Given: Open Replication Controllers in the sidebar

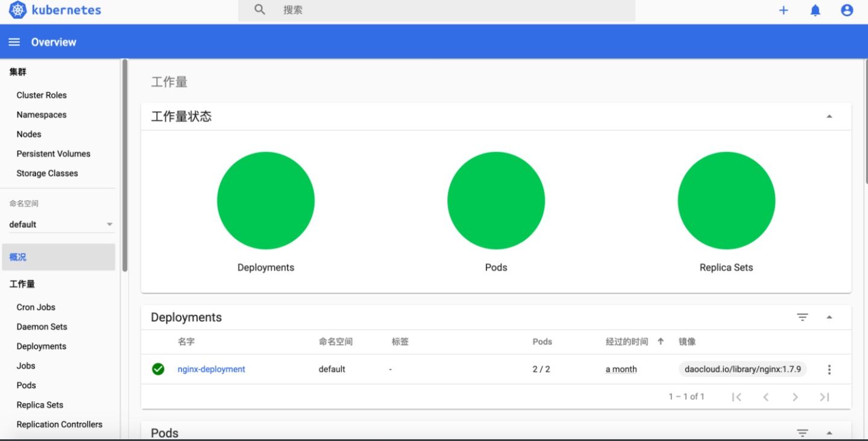Looking at the screenshot, I should (x=60, y=424).
